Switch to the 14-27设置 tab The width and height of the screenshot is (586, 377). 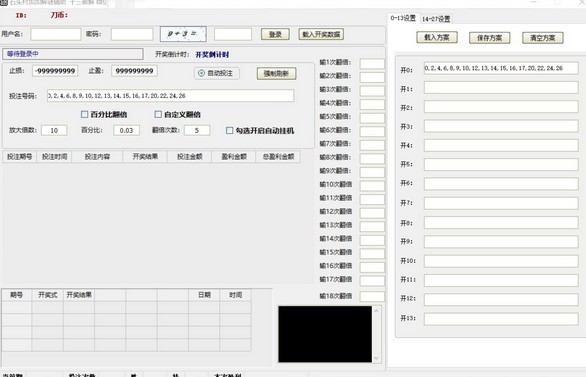pyautogui.click(x=436, y=19)
